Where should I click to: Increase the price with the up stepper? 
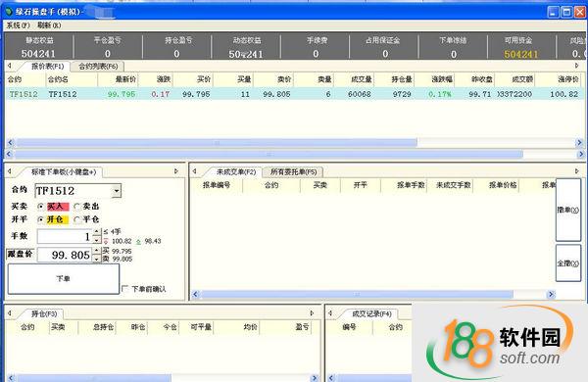97,251
